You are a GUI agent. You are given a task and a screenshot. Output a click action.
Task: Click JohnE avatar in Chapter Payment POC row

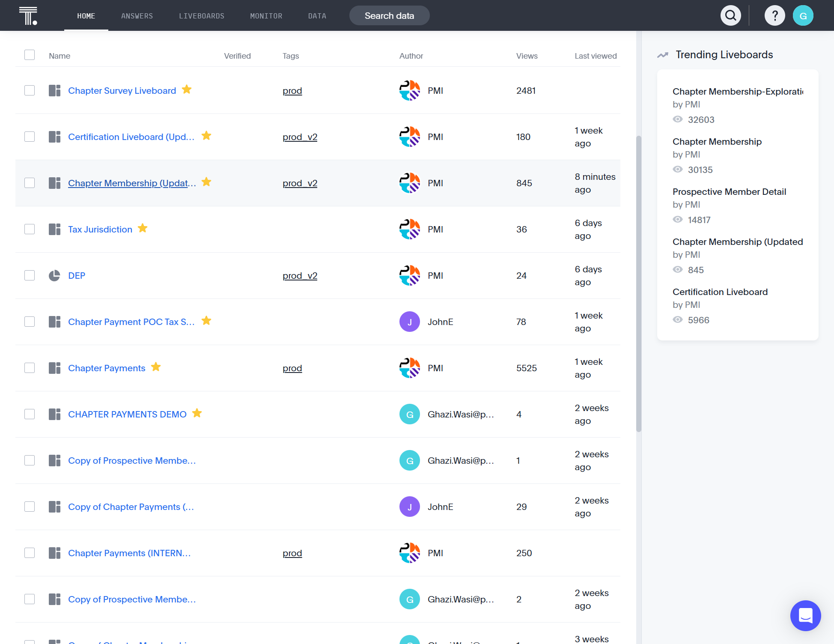click(410, 322)
